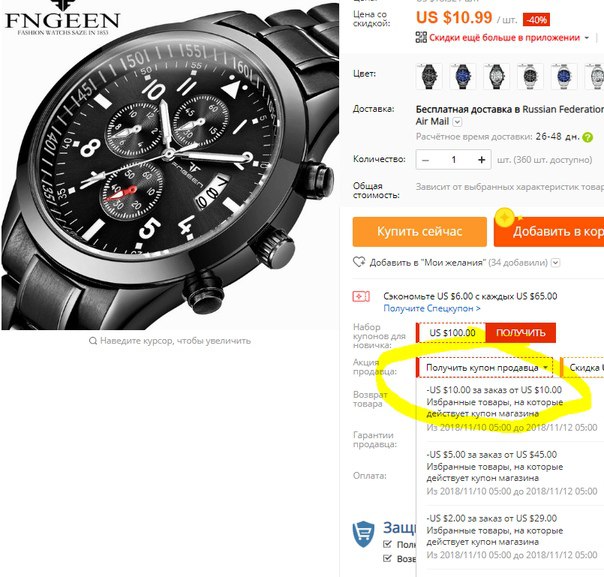Open the 'Получите Спецкупон' link
Viewport: 604px width, 577px height.
pos(432,309)
